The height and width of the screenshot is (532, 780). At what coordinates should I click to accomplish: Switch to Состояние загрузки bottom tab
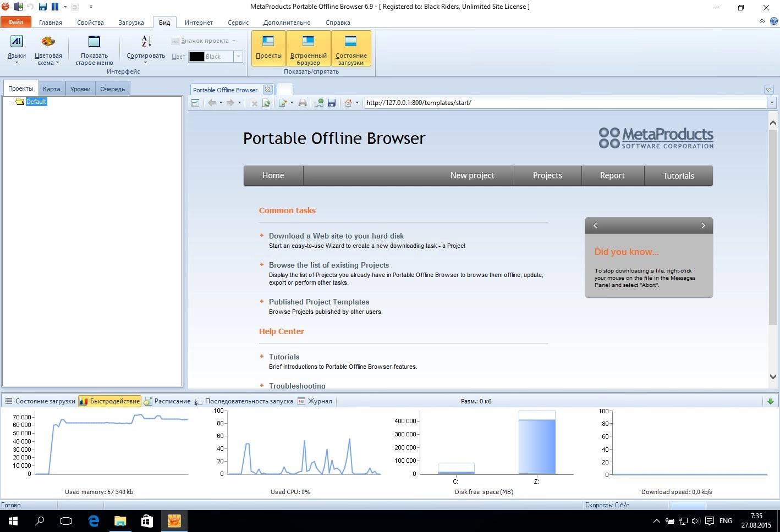[x=40, y=401]
